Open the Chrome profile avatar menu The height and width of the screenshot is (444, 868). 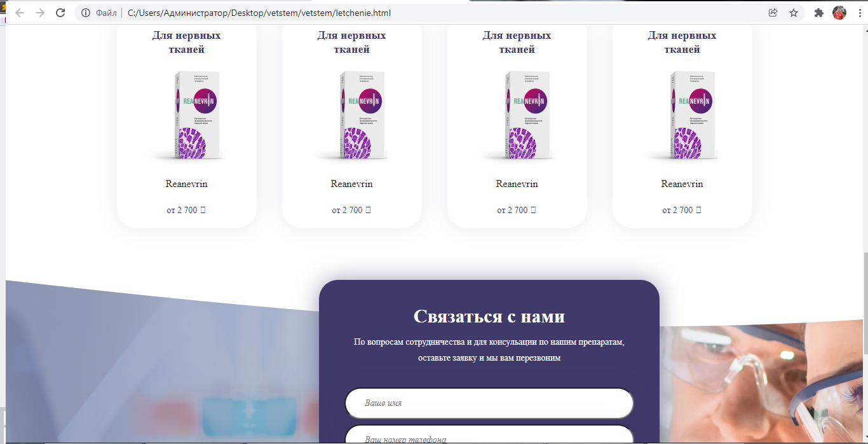pos(839,13)
